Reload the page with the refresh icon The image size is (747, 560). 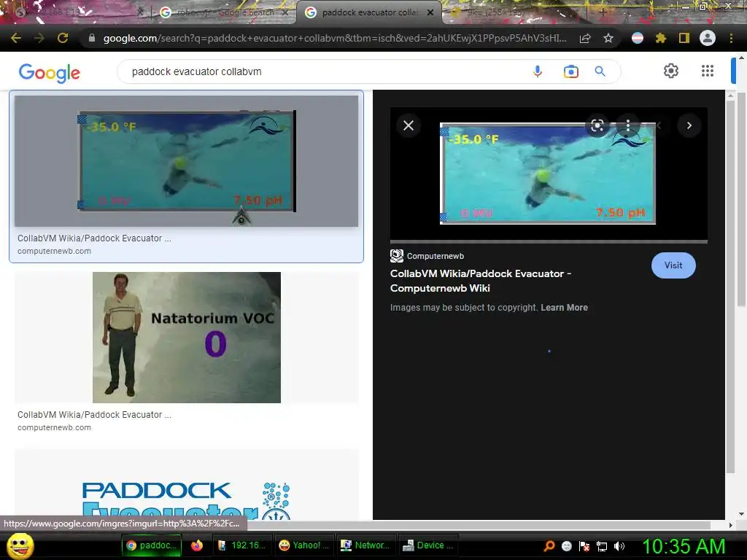[x=63, y=38]
